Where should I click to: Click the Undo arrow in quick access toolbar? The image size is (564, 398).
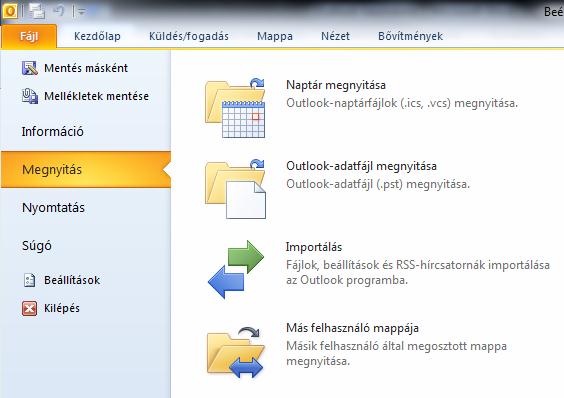pyautogui.click(x=59, y=11)
